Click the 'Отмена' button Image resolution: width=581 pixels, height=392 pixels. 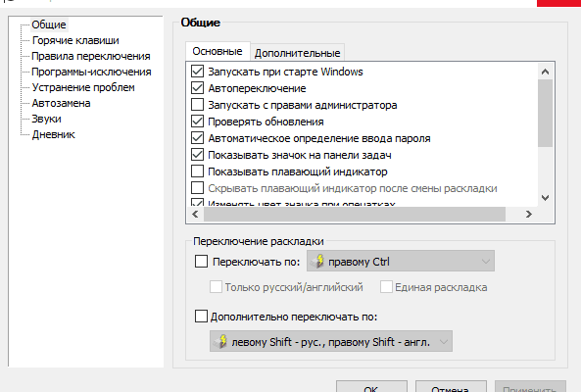tap(451, 386)
